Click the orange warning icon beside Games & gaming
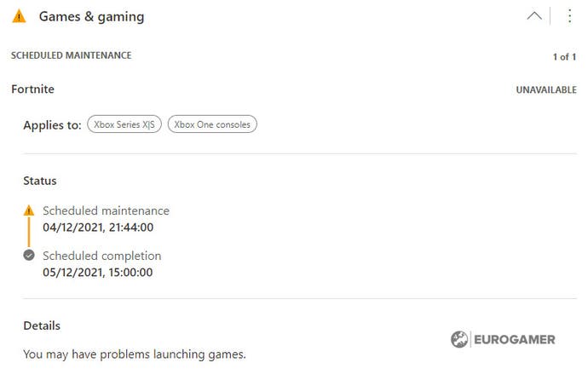Screen dimensions: 588x380 (19, 16)
